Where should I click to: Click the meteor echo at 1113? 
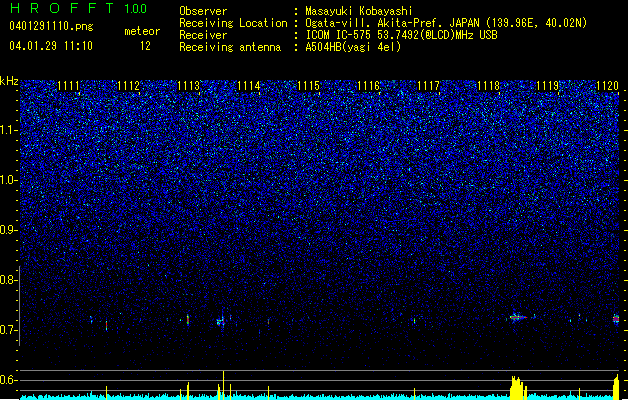click(x=188, y=320)
